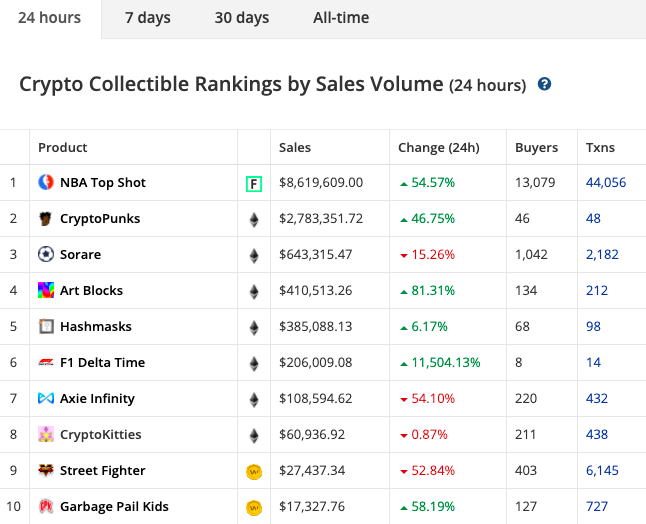Image resolution: width=646 pixels, height=524 pixels.
Task: Click the CryptoPunks avatar icon
Action: (46, 218)
